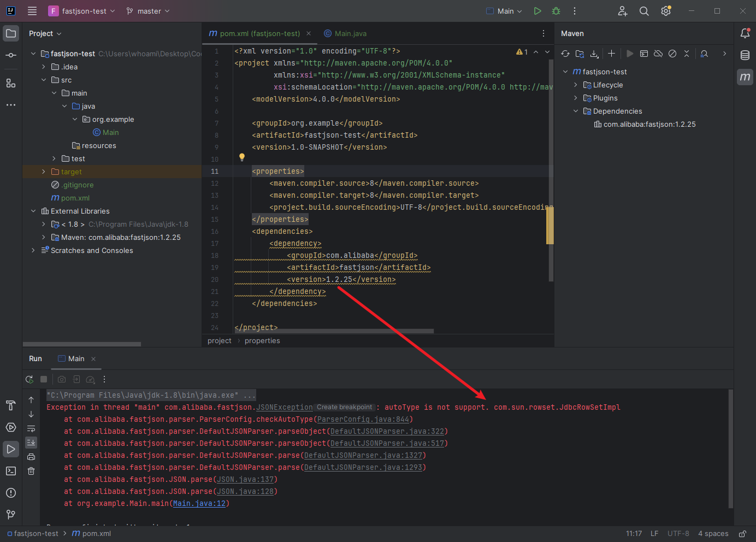Screen dimensions: 756x542
Task: Open Code With Me add-user icon
Action: tap(622, 11)
